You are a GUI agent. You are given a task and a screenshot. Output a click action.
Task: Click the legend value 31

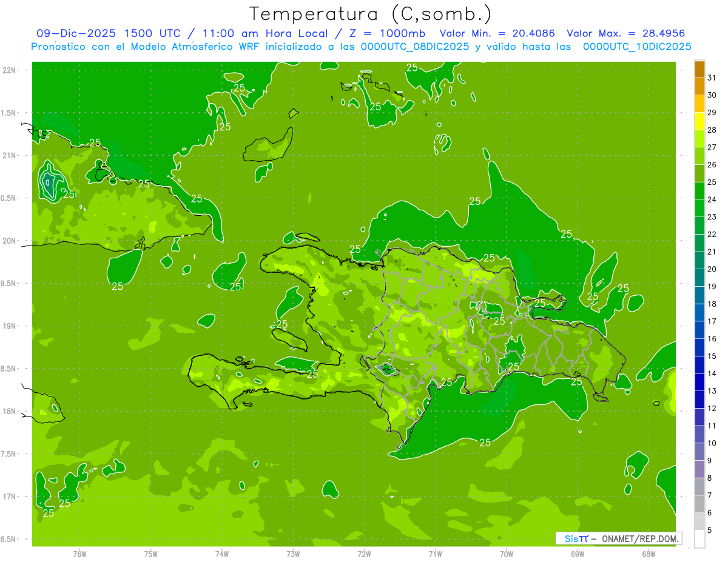(712, 78)
